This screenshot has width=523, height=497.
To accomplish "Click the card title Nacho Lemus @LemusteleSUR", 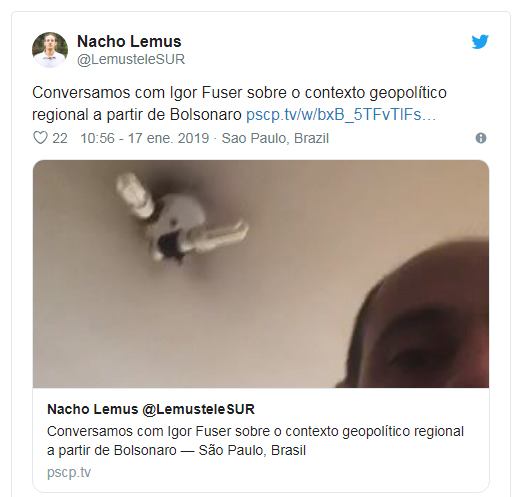I will [151, 409].
